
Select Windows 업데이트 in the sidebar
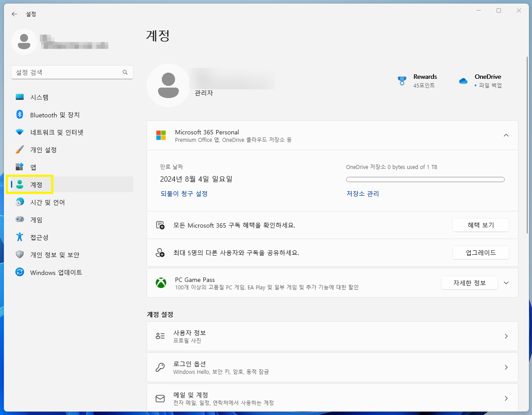[72, 272]
